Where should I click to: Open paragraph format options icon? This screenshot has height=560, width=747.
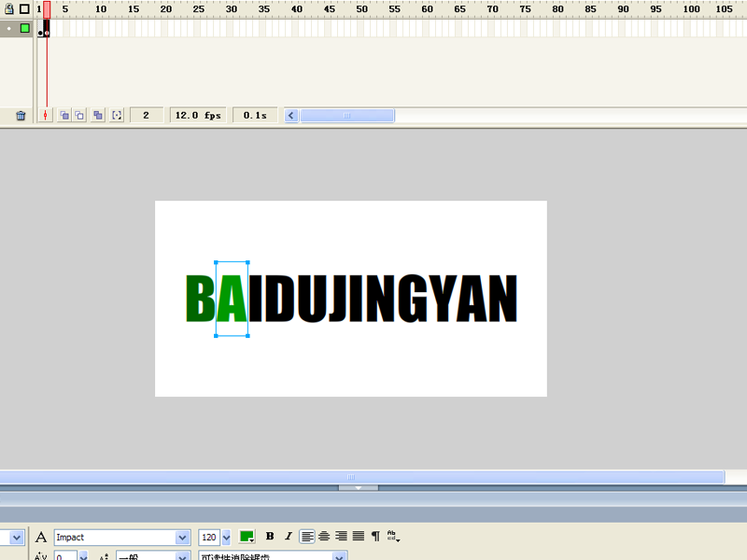[375, 536]
